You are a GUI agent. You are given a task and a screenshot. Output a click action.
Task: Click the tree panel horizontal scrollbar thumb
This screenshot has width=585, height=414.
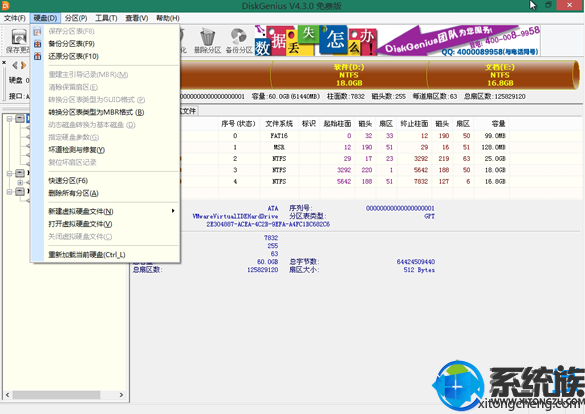[56, 395]
